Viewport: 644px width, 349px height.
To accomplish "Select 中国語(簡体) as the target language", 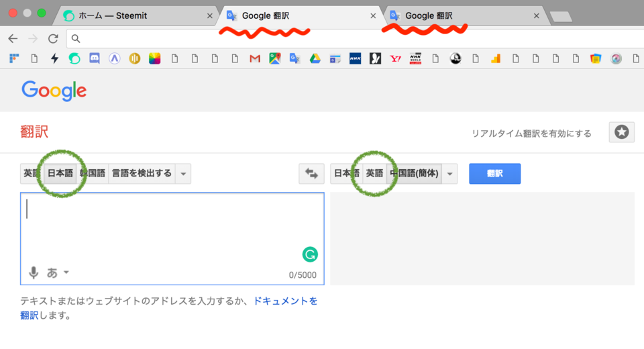I will pos(414,173).
